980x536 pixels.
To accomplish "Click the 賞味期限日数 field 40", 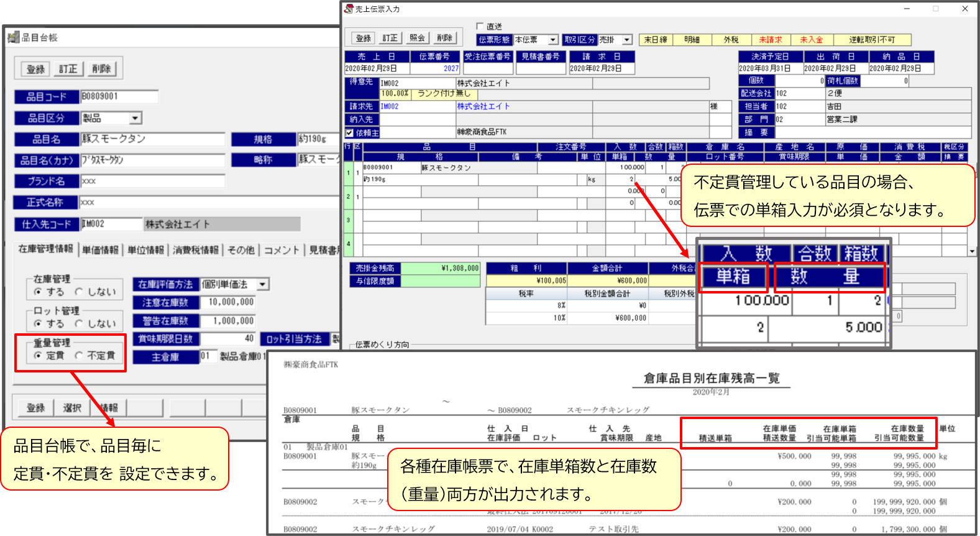I will pyautogui.click(x=228, y=339).
